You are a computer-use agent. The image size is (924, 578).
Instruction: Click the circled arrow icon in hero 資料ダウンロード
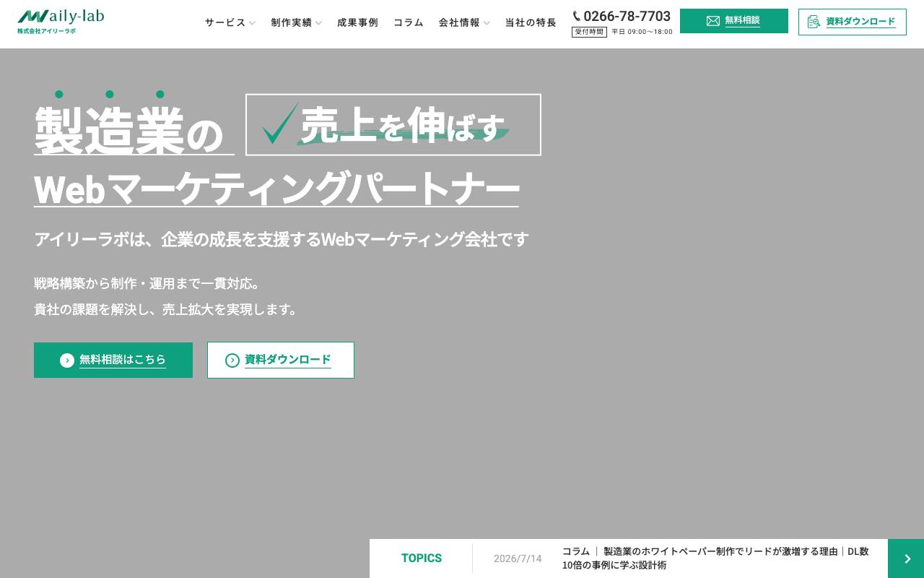(x=232, y=361)
